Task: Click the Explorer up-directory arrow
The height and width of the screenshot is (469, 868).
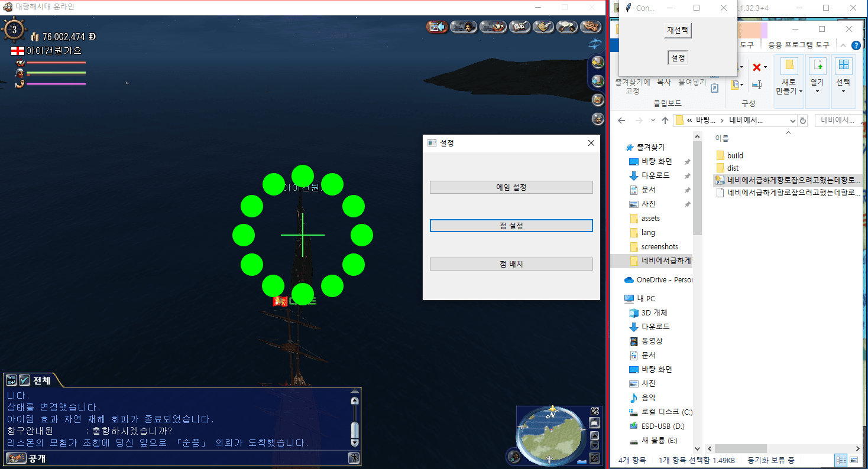Action: click(665, 120)
